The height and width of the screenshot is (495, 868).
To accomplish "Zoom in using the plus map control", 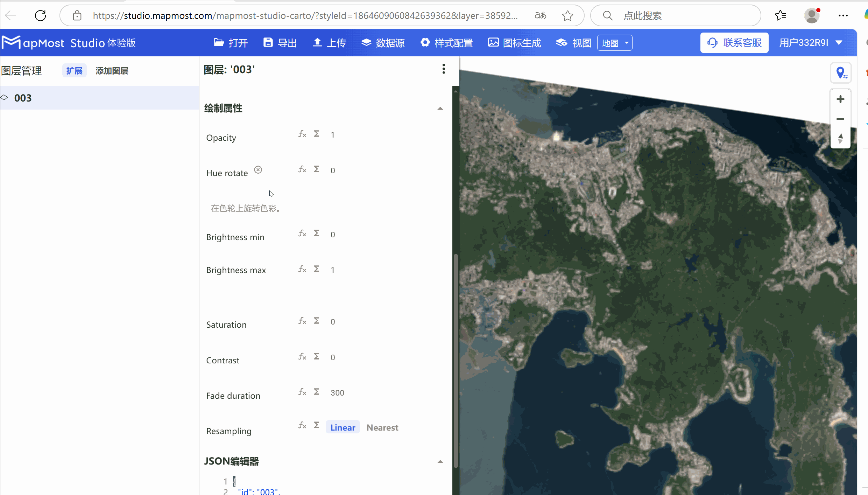I will (x=841, y=99).
